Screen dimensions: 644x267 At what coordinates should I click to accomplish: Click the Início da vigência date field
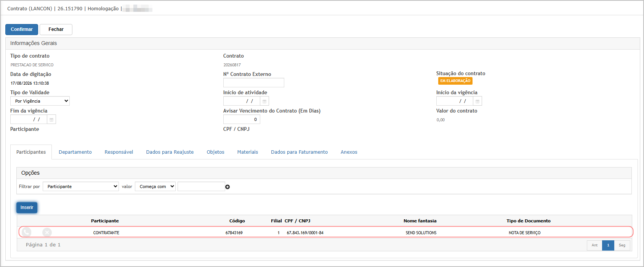[x=455, y=101]
